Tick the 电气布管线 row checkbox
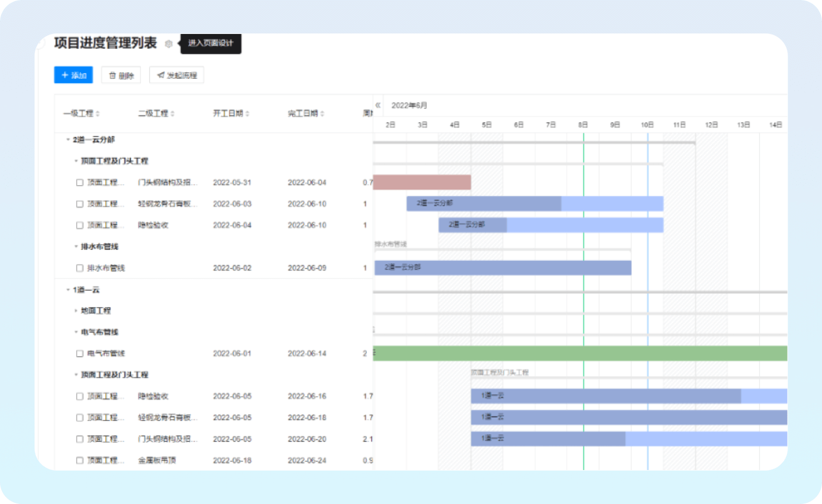Screen dimensions: 822x504 (x=79, y=353)
